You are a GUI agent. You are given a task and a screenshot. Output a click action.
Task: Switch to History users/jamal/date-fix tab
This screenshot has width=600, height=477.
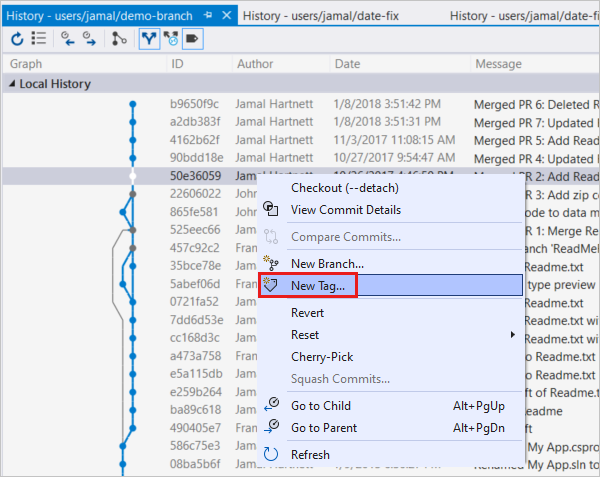pyautogui.click(x=321, y=16)
